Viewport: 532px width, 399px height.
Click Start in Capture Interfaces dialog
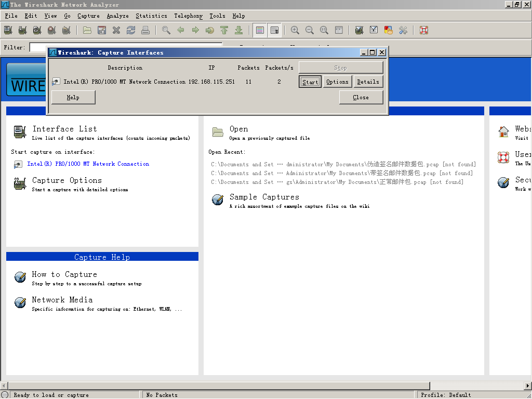click(x=310, y=82)
